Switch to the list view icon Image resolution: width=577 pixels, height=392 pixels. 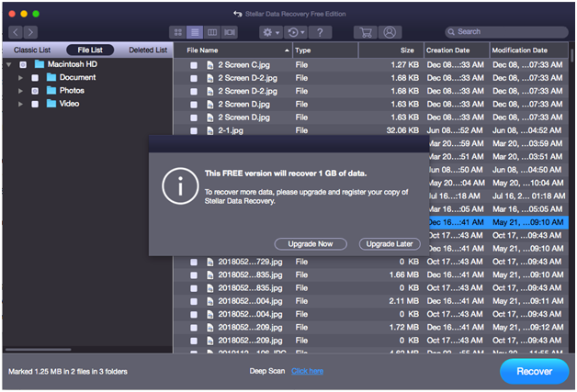pyautogui.click(x=195, y=32)
